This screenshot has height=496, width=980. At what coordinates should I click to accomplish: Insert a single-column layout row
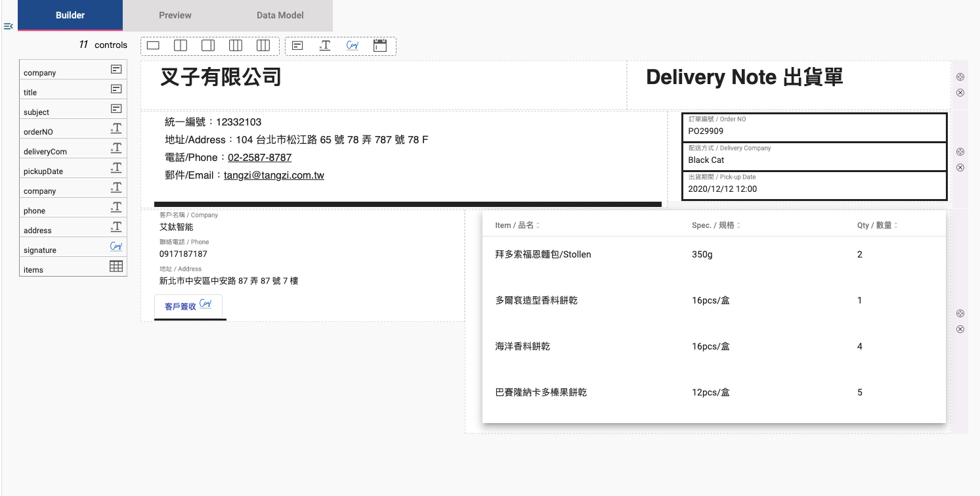click(x=153, y=46)
